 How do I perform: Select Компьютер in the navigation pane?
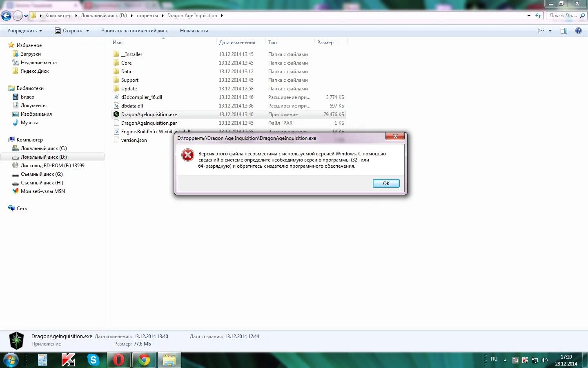click(x=29, y=140)
